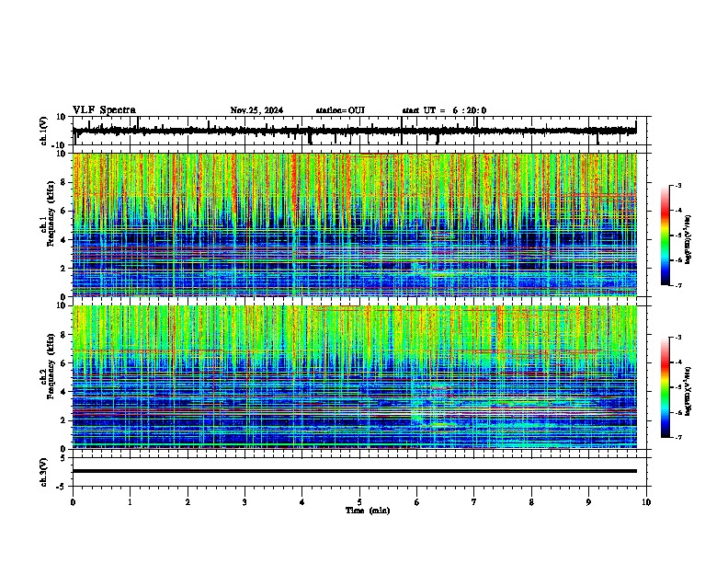Click the ch.2 spectrogram panel

pos(355,377)
